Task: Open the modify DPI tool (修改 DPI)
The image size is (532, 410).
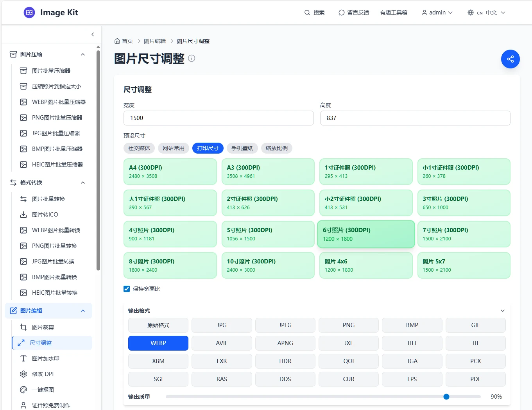Action: (43, 374)
